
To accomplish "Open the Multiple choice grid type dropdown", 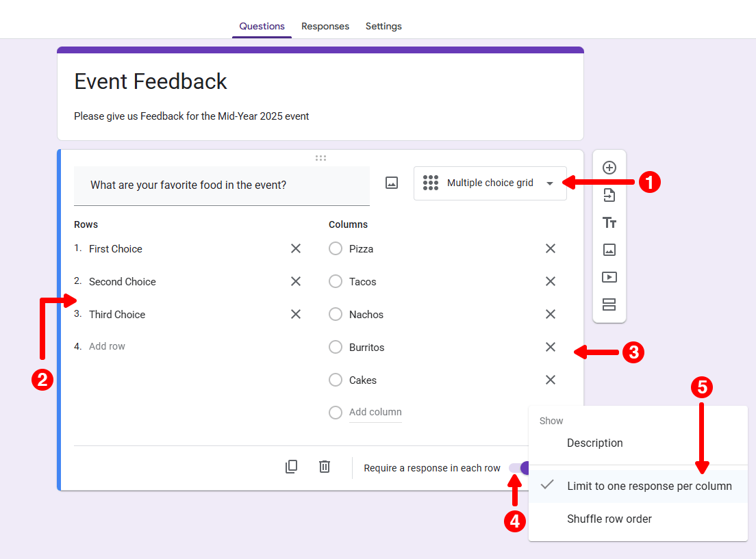I will click(x=490, y=183).
